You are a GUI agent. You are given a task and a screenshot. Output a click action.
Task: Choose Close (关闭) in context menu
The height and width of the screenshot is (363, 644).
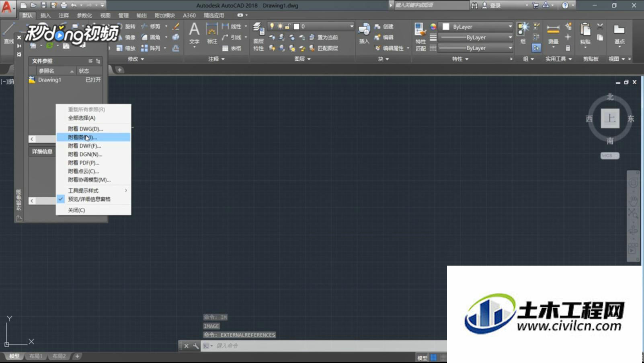click(x=93, y=210)
